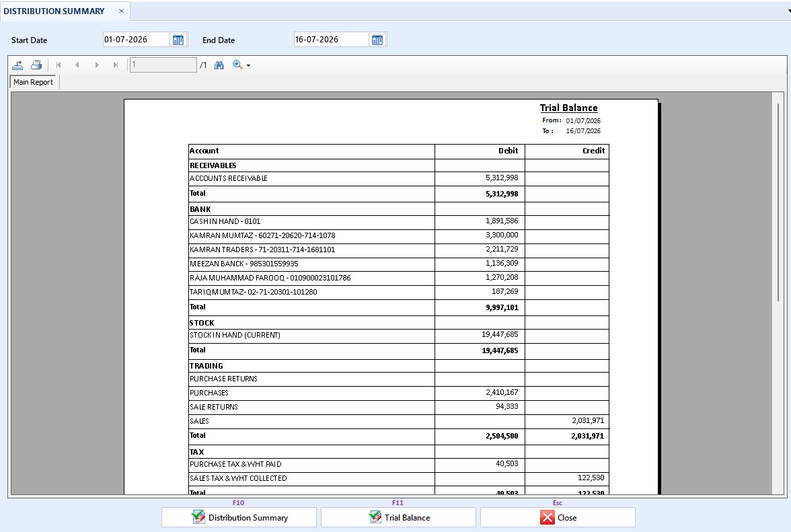Click the magnifier zoom icon
This screenshot has width=791, height=532.
click(x=237, y=65)
